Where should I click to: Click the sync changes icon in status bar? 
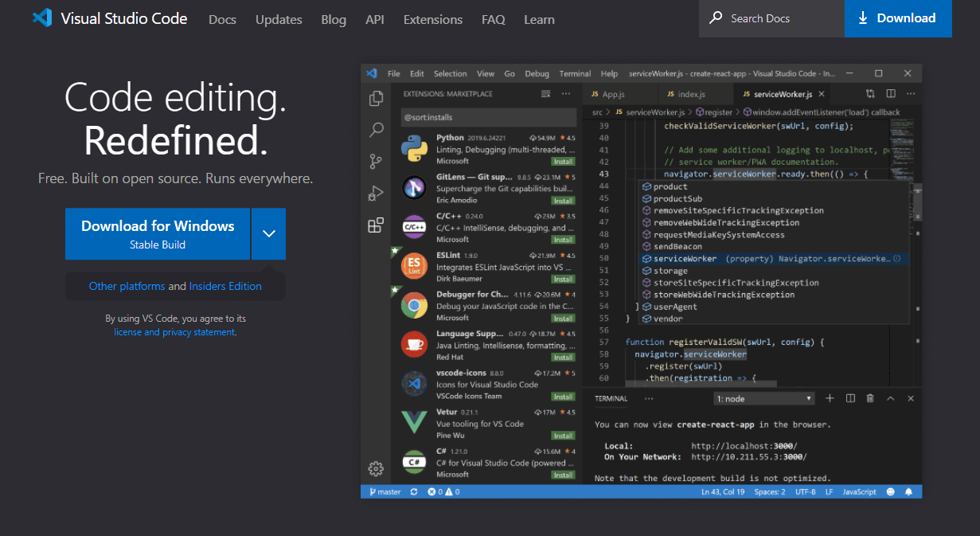(x=414, y=492)
